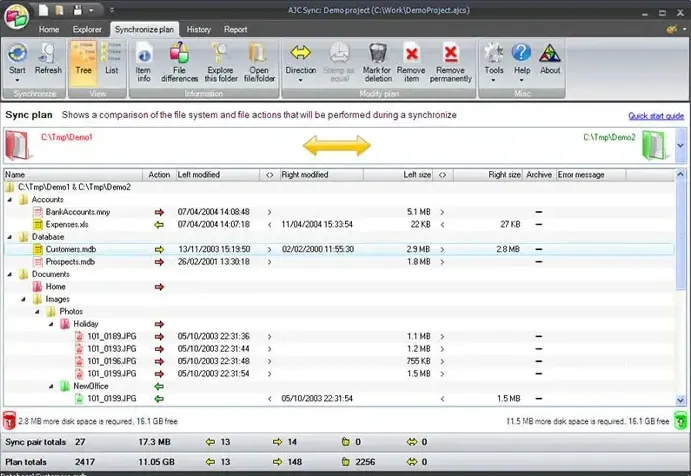Click the scroll up arrow of file list

(680, 175)
